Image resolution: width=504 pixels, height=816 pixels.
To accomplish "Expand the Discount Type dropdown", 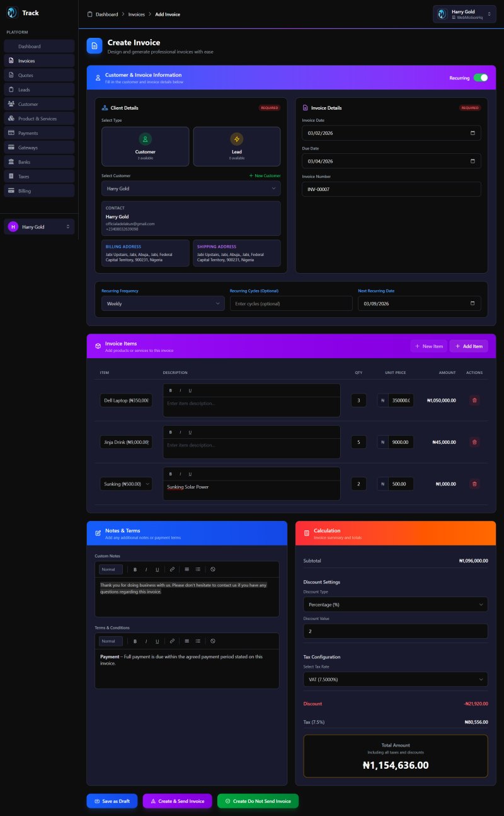I will 396,604.
